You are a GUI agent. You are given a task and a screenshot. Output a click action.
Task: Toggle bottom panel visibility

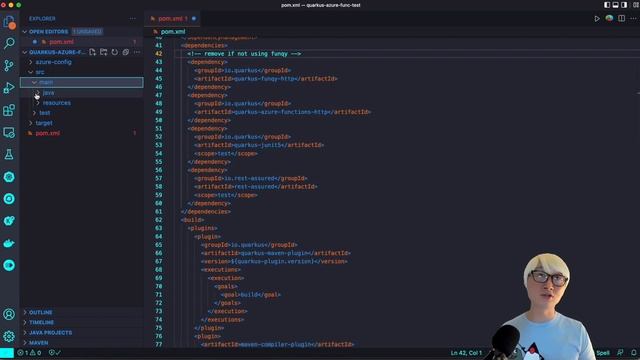click(x=616, y=5)
